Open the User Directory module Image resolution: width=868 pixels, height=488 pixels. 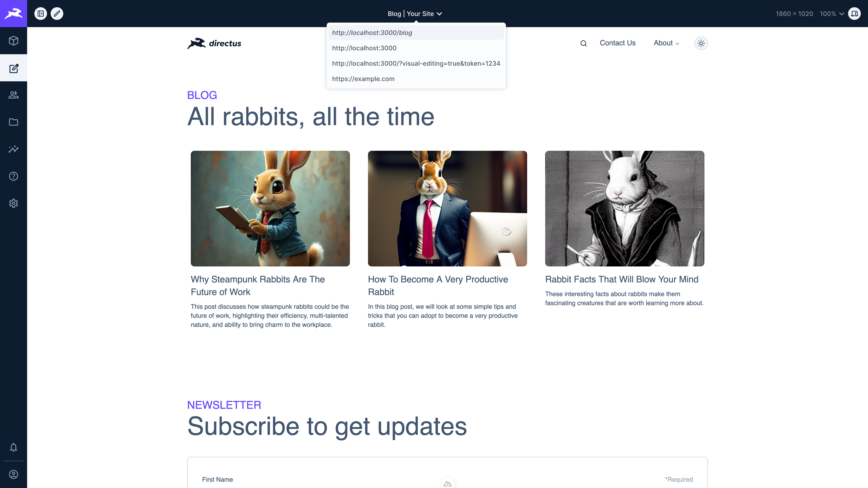13,95
